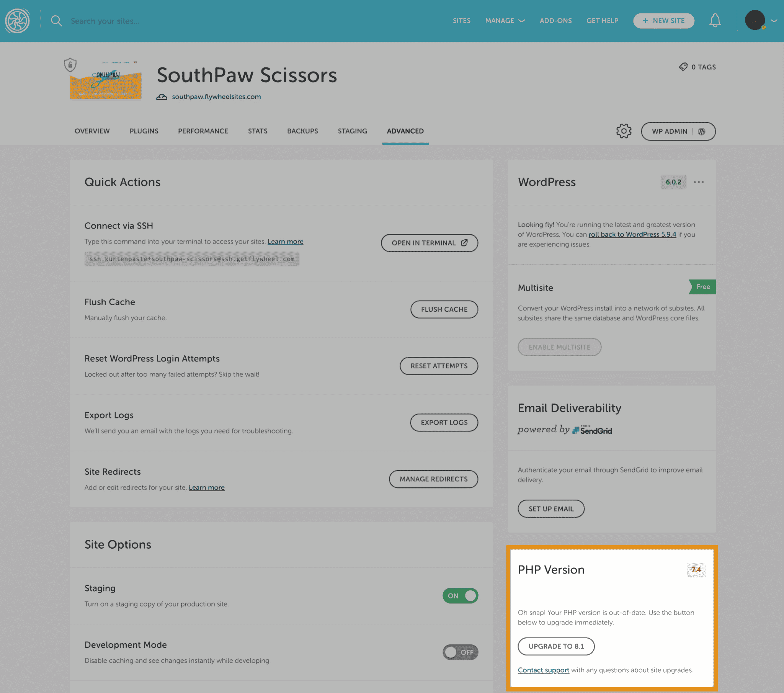
Task: Switch to the Backups tab
Action: 302,131
